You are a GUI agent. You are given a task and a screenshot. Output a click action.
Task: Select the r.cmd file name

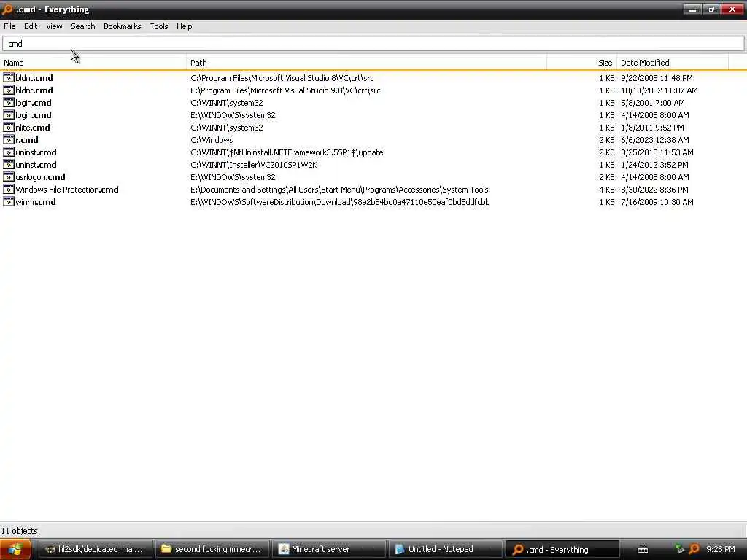coord(27,139)
